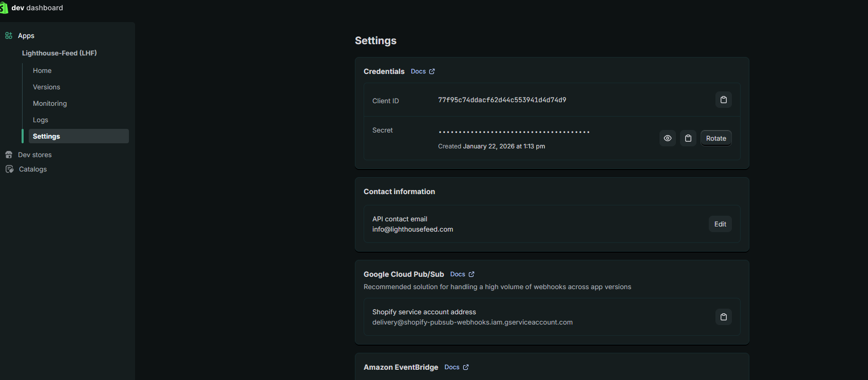The width and height of the screenshot is (868, 380).
Task: Click the dev dashboard title
Action: [37, 8]
